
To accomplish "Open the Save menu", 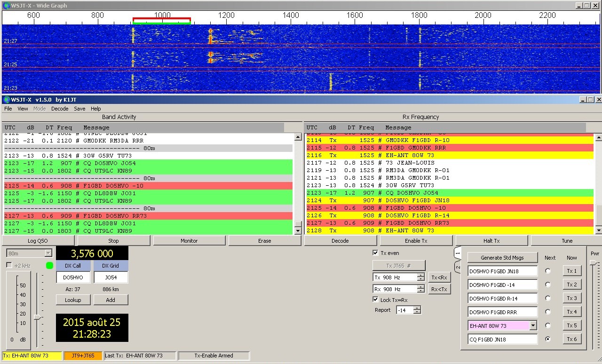I will point(79,109).
